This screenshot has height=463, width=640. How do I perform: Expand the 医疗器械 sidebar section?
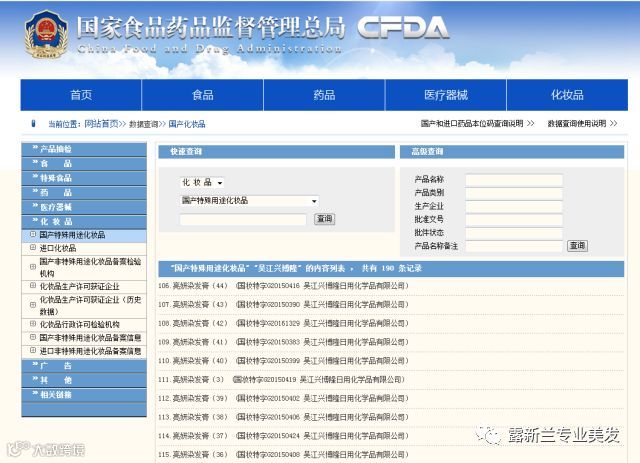pyautogui.click(x=84, y=207)
